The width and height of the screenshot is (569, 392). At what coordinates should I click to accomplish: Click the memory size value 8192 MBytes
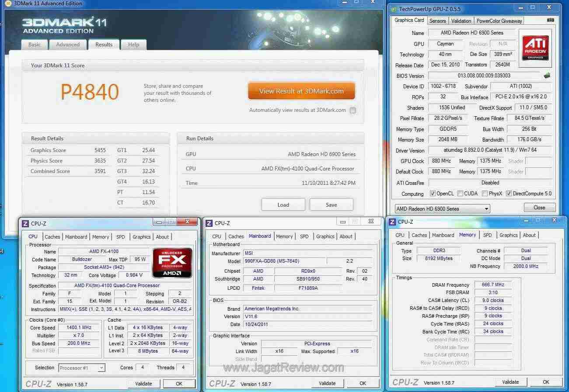point(438,258)
